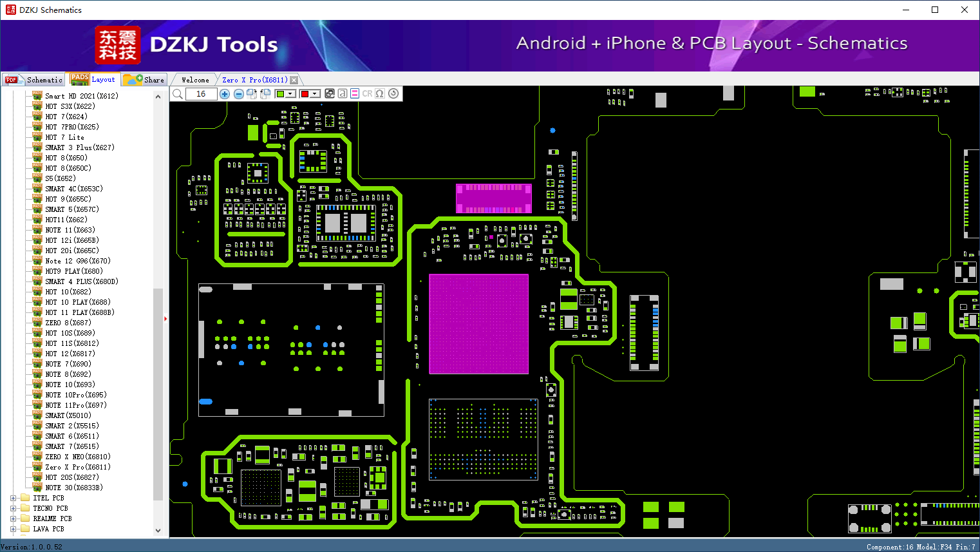Click the PADS icon beside HOT 8(X650)
Viewport: 980px width, 552px height.
pos(37,158)
